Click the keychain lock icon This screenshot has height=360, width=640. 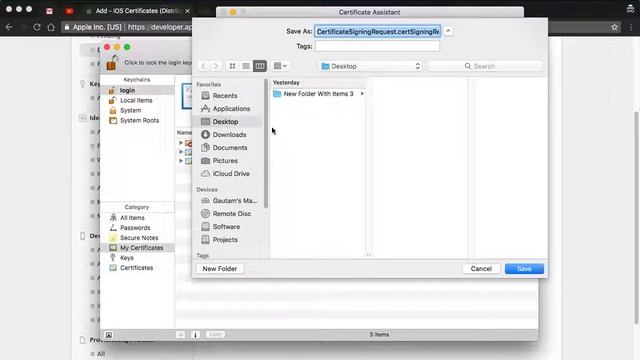point(111,63)
